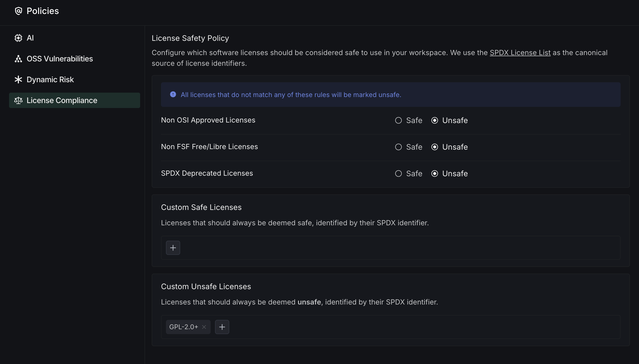Click the OSS Vulnerabilities icon

(x=18, y=59)
